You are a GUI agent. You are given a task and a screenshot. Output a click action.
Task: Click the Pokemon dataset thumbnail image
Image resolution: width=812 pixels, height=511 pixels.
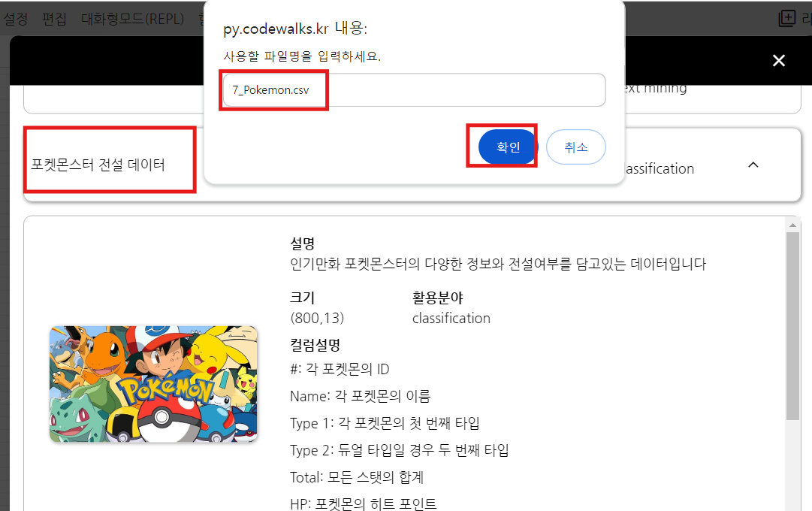coord(153,384)
